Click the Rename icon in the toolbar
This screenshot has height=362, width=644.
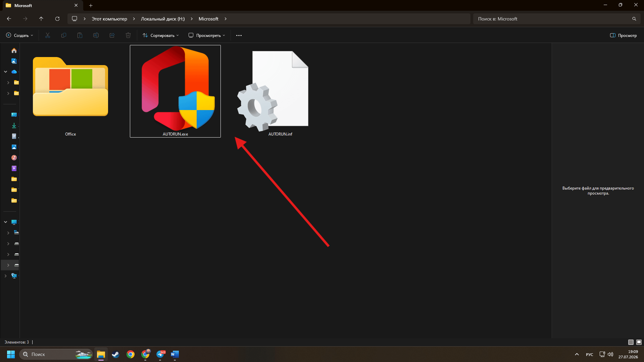(96, 35)
